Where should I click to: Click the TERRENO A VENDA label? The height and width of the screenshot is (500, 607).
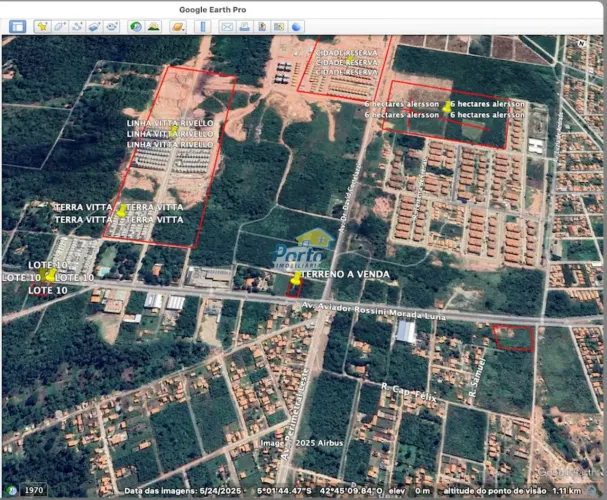pyautogui.click(x=345, y=274)
